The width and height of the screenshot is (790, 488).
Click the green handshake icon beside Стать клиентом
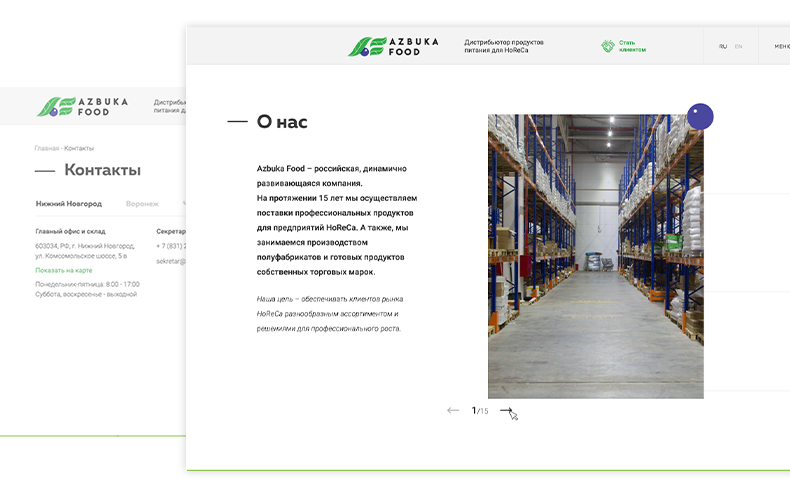pos(608,46)
